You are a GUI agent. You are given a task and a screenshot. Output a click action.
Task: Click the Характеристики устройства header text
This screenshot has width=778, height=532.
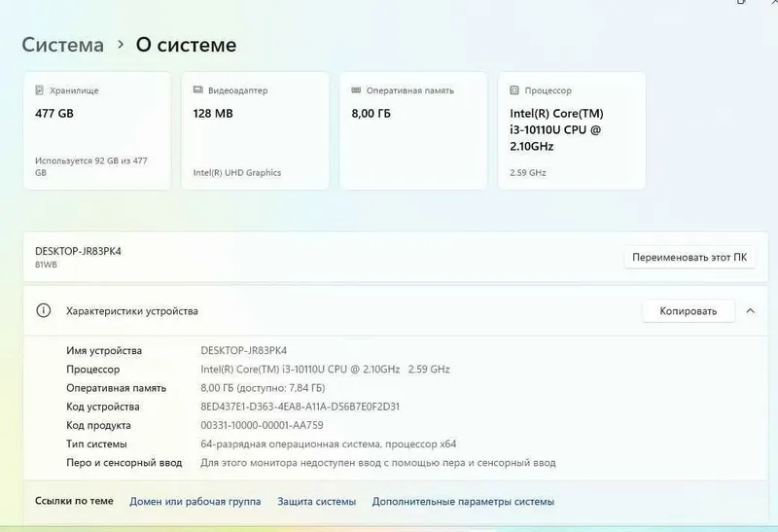(x=132, y=311)
